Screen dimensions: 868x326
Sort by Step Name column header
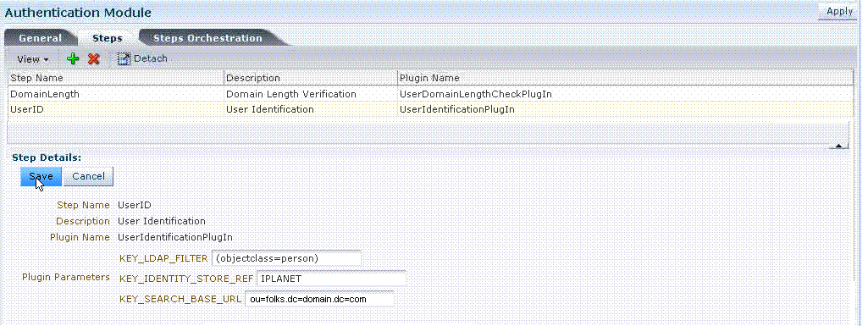click(116, 78)
